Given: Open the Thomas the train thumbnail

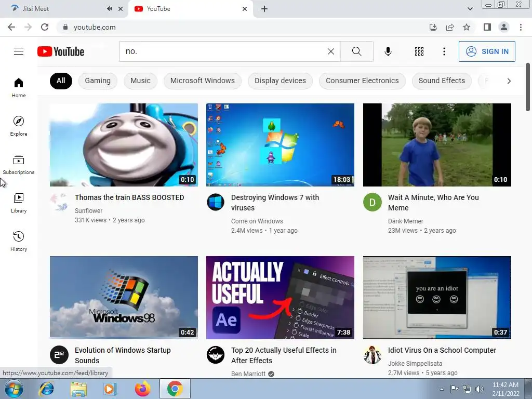Looking at the screenshot, I should [x=124, y=145].
